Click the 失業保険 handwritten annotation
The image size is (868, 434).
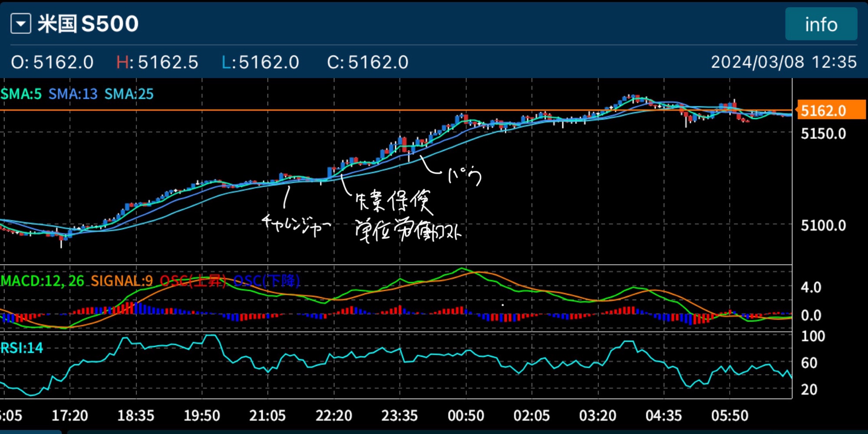[x=393, y=202]
